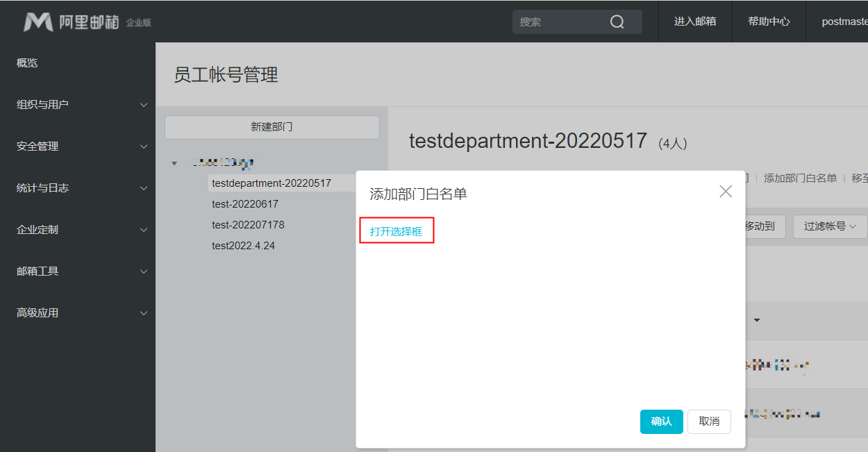
Task: Click the table header sort arrow
Action: [757, 321]
